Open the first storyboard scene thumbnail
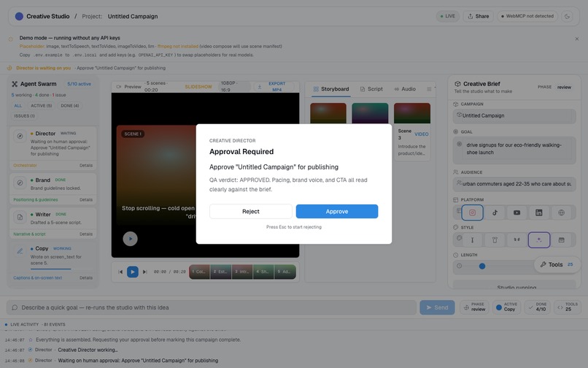Viewport: 588px width, 368px height. click(x=328, y=113)
